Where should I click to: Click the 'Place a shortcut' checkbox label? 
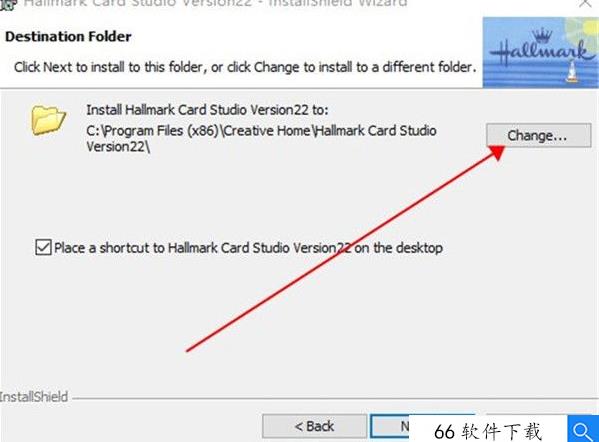(248, 248)
